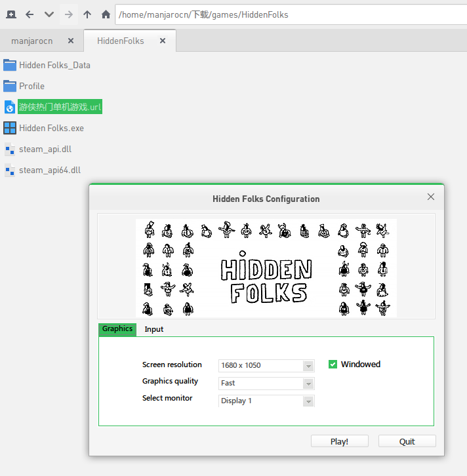Screen dimensions: 467x476
Task: Click the path address bar
Action: click(x=291, y=14)
